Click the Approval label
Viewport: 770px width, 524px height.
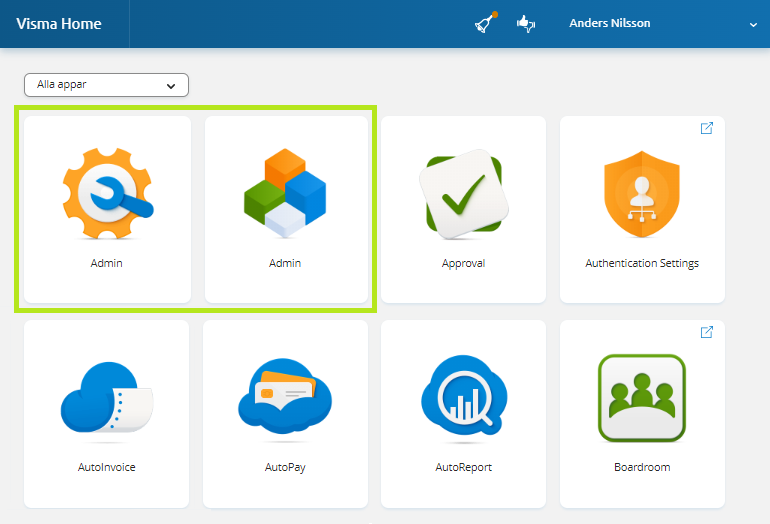464,263
